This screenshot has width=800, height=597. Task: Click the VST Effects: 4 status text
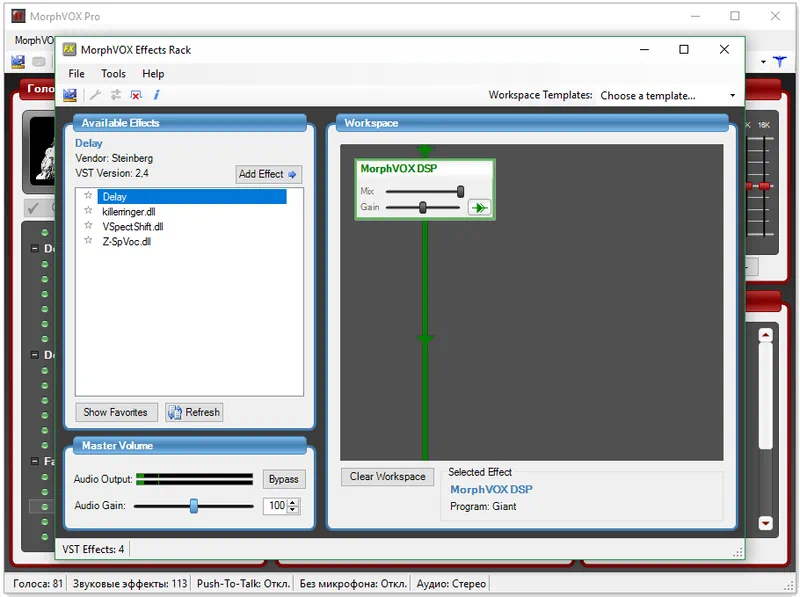(93, 549)
